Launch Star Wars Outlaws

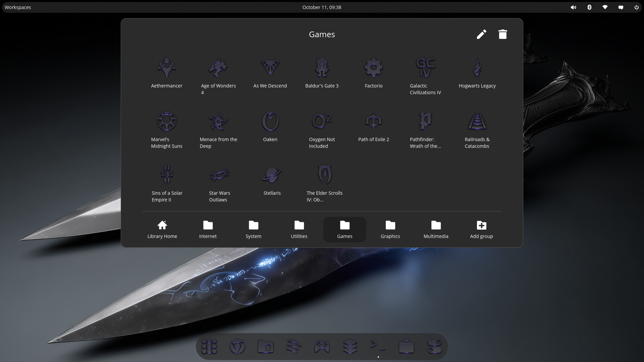[219, 175]
